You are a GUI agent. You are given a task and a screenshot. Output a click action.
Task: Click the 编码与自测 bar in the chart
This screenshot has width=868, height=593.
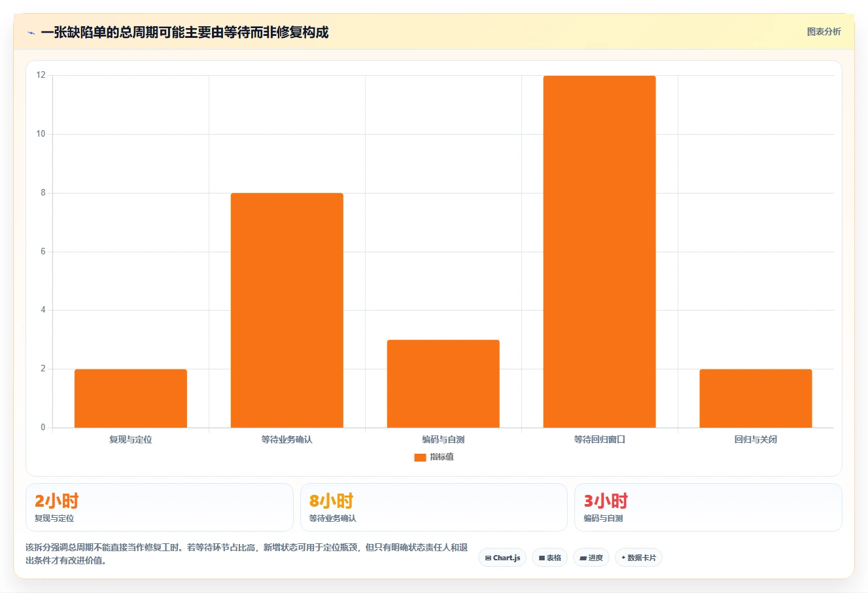443,384
